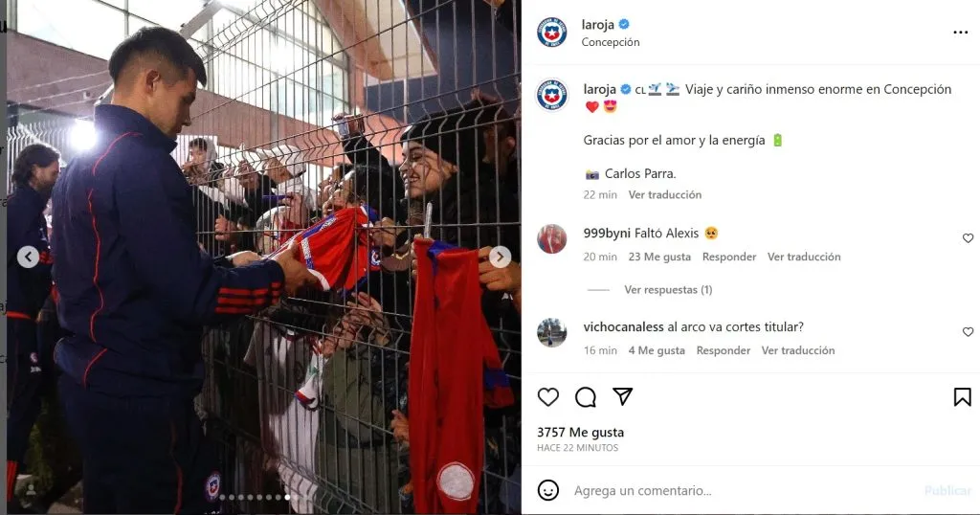Open the emoji picker smiley icon
980x515 pixels.
548,490
